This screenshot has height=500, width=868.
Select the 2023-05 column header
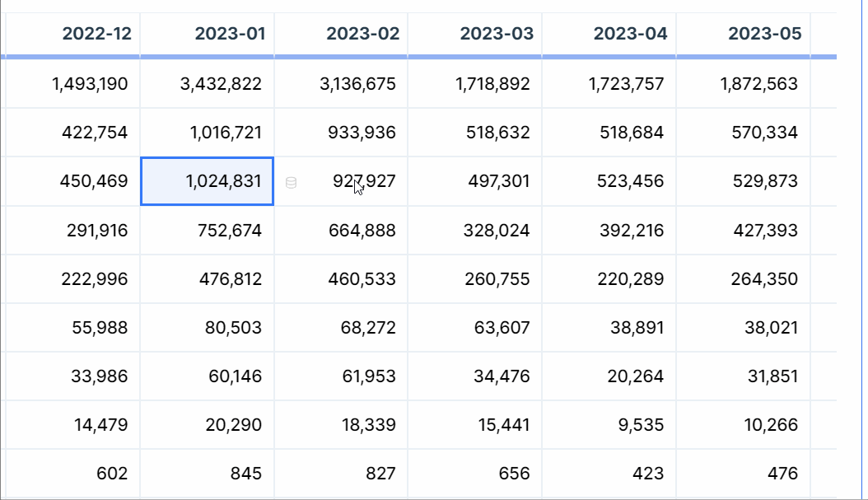tap(764, 34)
